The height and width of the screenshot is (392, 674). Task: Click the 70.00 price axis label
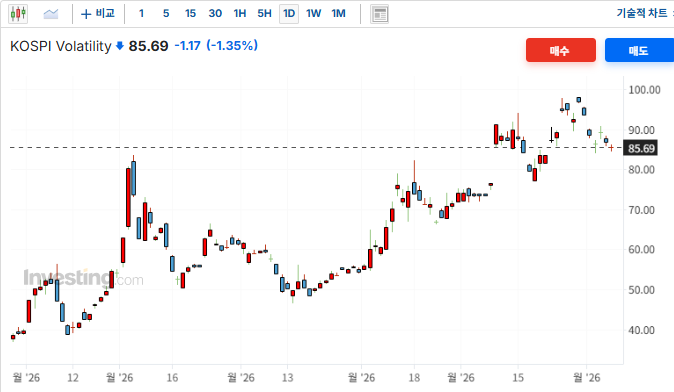[641, 210]
